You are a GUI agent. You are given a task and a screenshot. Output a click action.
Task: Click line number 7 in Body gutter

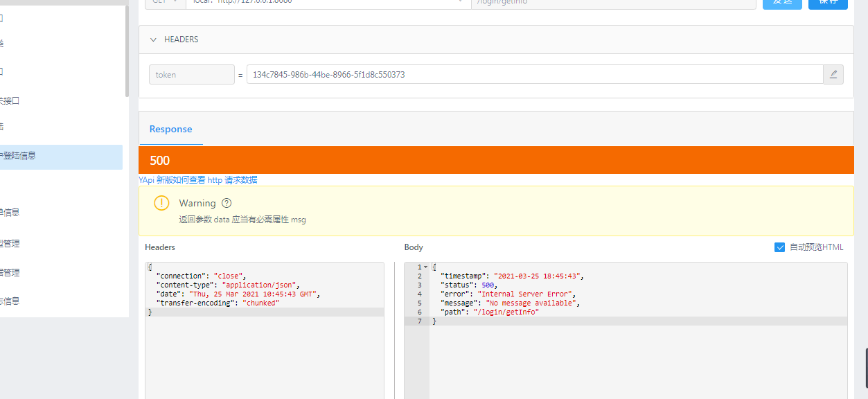[420, 321]
